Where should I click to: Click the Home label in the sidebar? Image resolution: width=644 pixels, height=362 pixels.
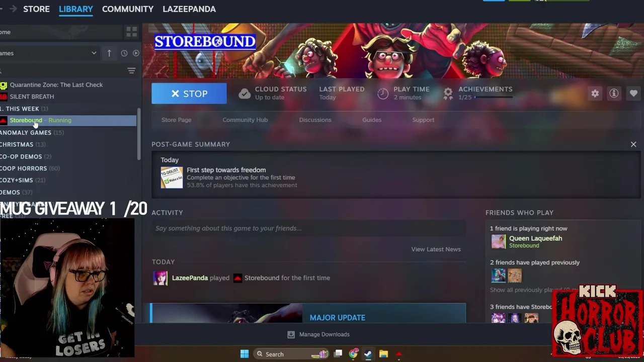(5, 32)
